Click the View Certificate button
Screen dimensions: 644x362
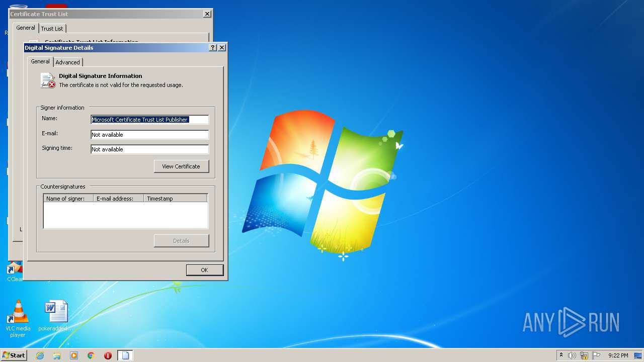[x=181, y=166]
